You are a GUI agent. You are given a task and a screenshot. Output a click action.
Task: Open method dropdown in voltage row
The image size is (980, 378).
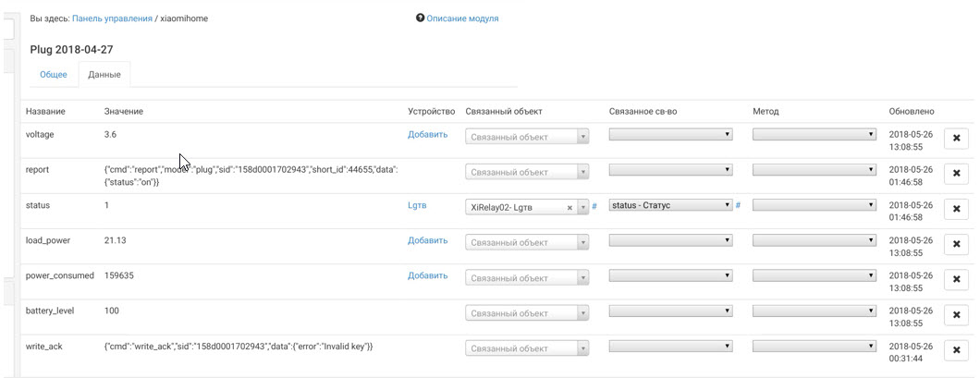pos(815,134)
